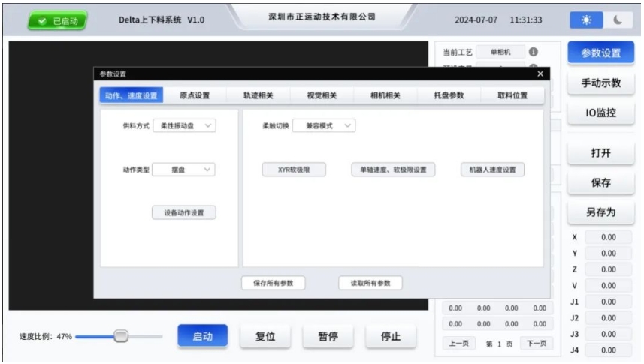This screenshot has width=644, height=364.
Task: Click the 打开 button
Action: click(x=601, y=152)
